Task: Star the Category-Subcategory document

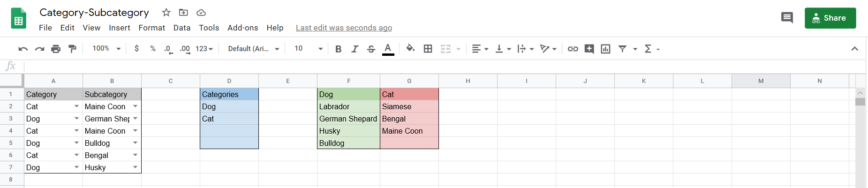Action: (x=166, y=13)
